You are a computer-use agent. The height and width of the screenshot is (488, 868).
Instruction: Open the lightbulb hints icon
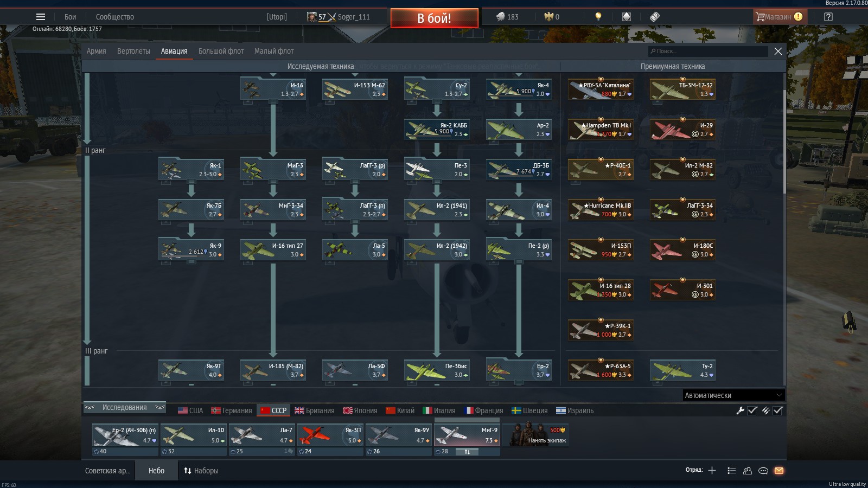pos(598,17)
